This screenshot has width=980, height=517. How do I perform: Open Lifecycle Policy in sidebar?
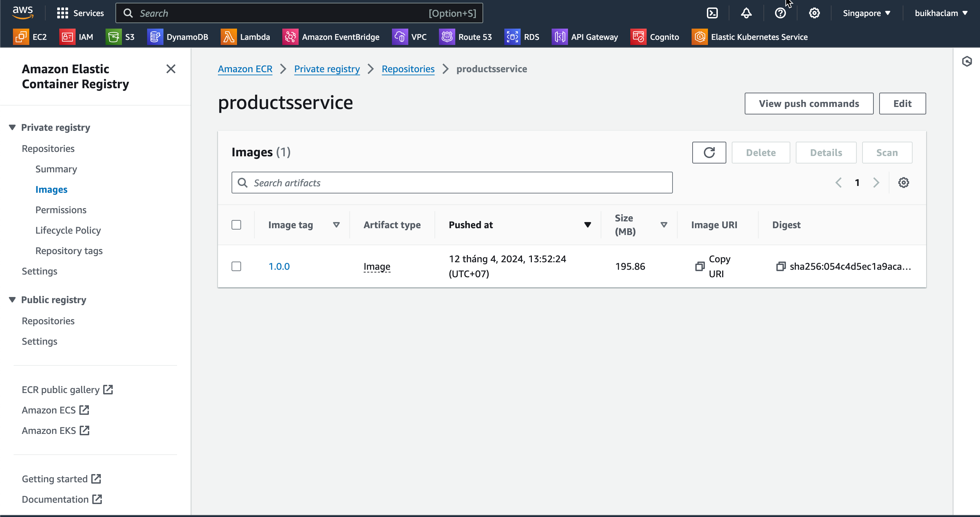click(68, 230)
